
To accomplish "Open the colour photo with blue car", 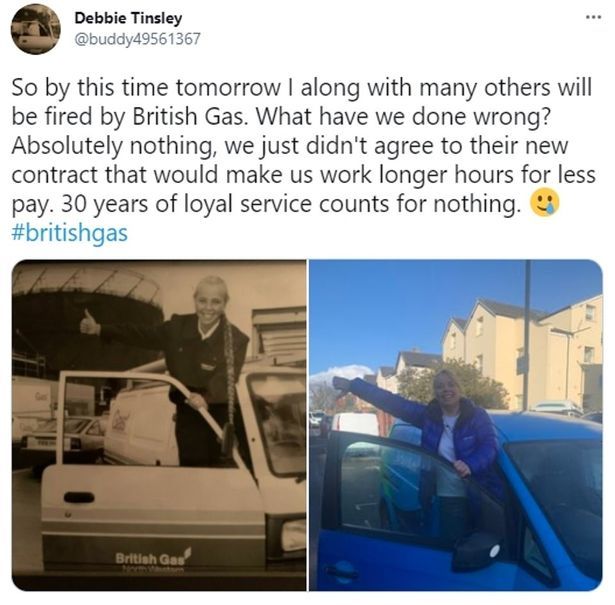I will (x=456, y=425).
